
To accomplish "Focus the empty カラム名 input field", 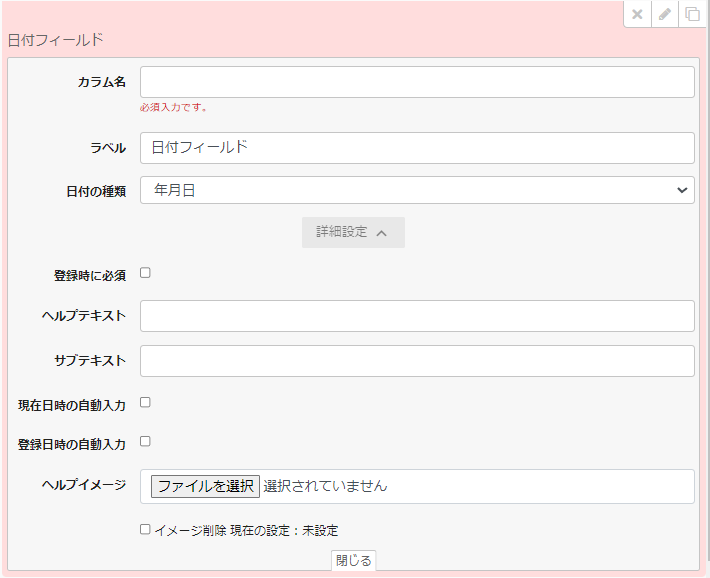I will (417, 82).
